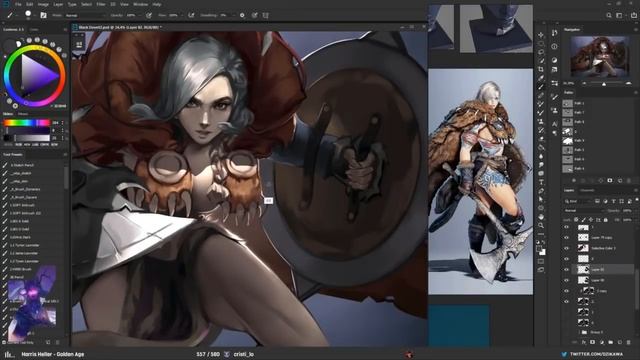Select the Layer 82 layer row
Screen dimensions: 640x360
point(603,269)
